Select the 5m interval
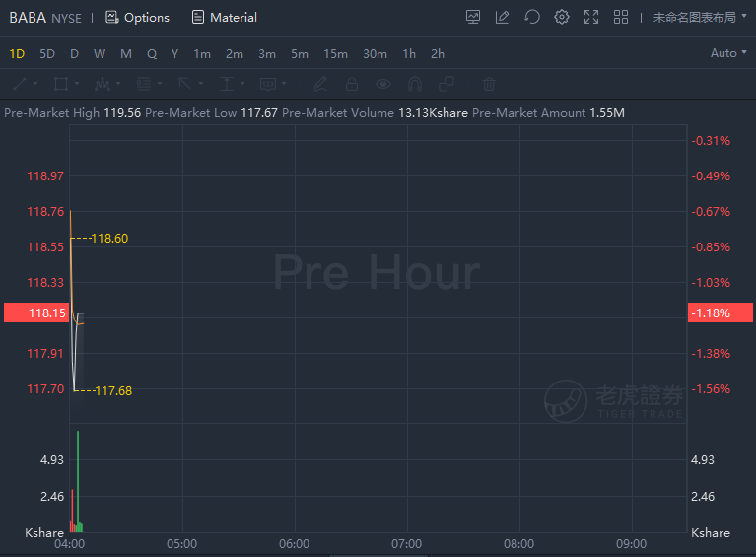The width and height of the screenshot is (756, 557). pyautogui.click(x=300, y=53)
